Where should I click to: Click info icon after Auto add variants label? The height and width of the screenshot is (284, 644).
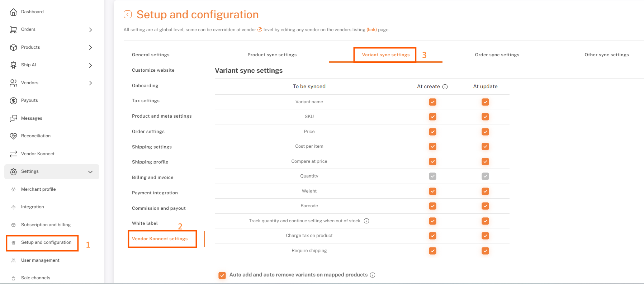click(373, 275)
